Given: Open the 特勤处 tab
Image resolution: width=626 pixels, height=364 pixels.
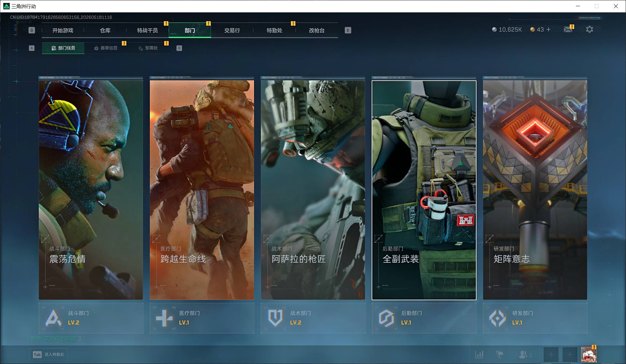Looking at the screenshot, I should (275, 30).
